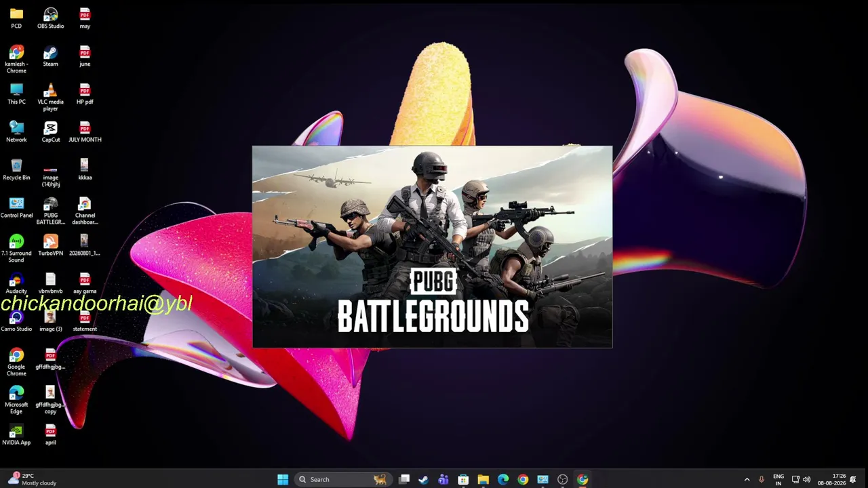868x488 pixels.
Task: Click the microphone icon in the system tray
Action: pyautogui.click(x=762, y=480)
